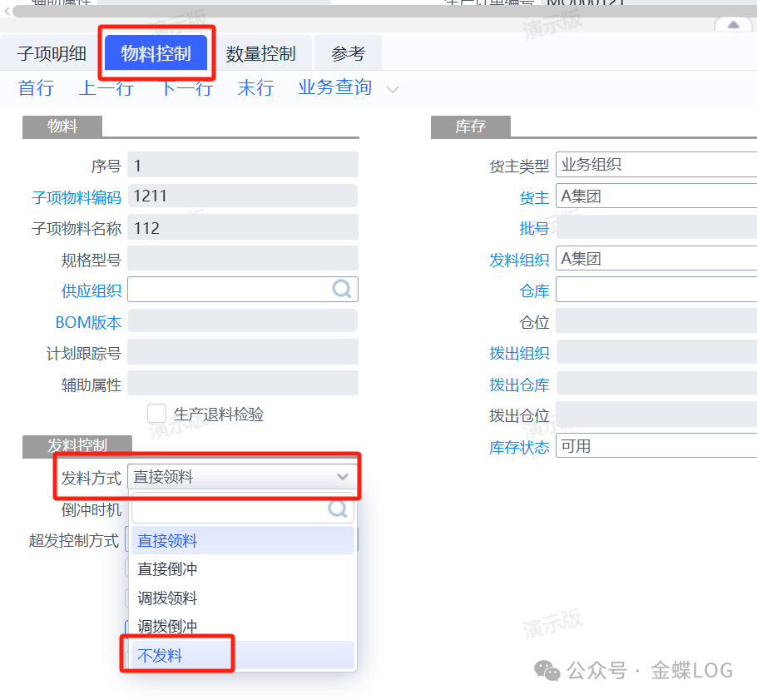Jump to 末行 record
Screen dimensions: 757x700
(255, 87)
